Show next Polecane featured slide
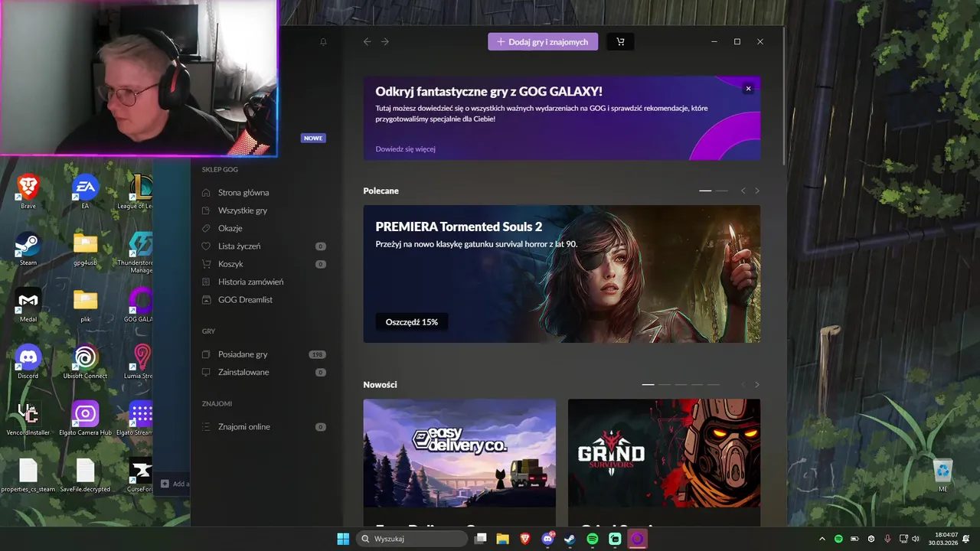980x551 pixels. coord(757,191)
